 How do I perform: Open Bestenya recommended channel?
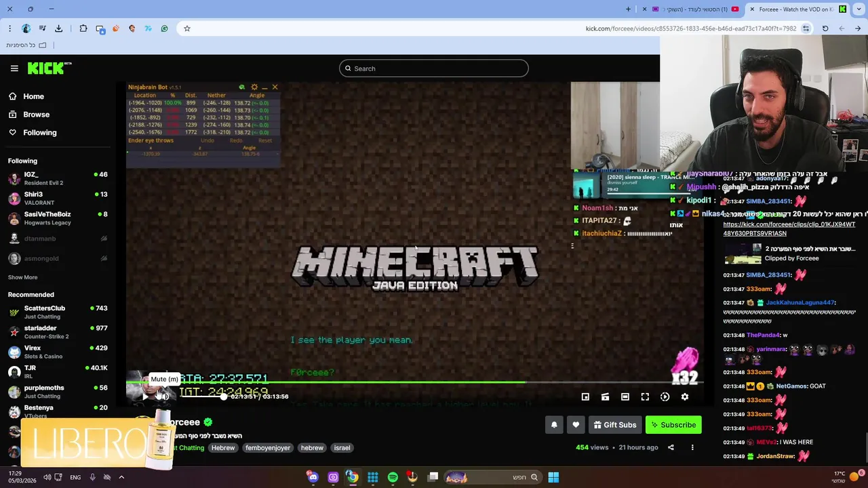click(x=58, y=411)
